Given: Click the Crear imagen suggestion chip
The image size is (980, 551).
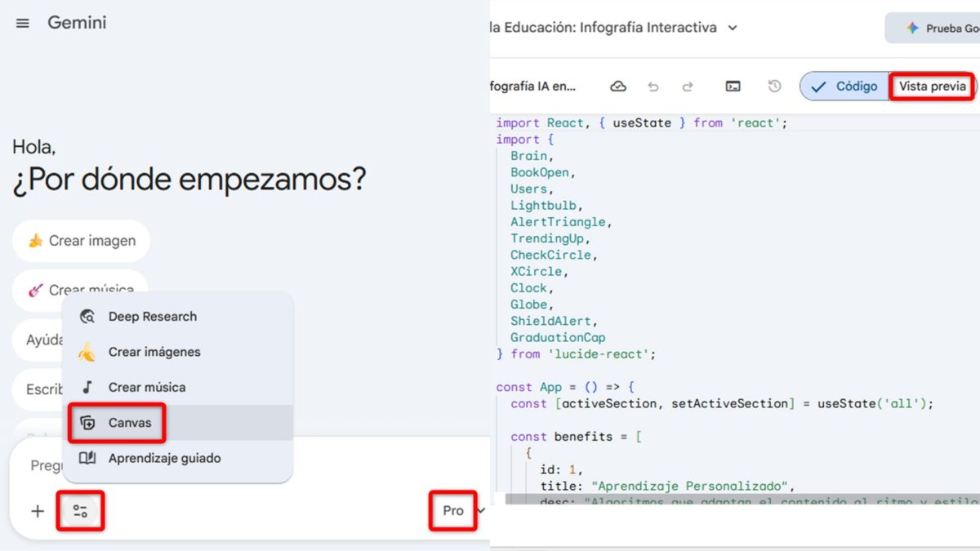Looking at the screenshot, I should (81, 241).
